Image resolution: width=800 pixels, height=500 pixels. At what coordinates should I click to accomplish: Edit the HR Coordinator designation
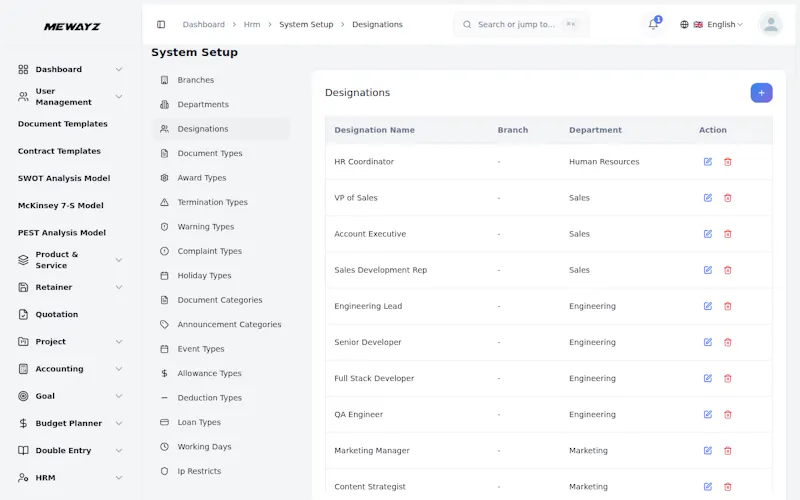(x=708, y=162)
